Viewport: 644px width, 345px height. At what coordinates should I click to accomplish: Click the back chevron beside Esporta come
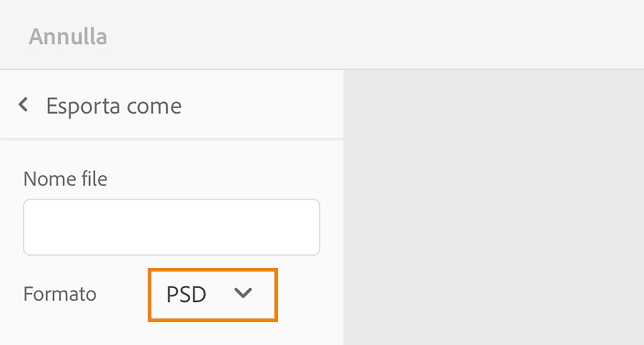pyautogui.click(x=23, y=105)
